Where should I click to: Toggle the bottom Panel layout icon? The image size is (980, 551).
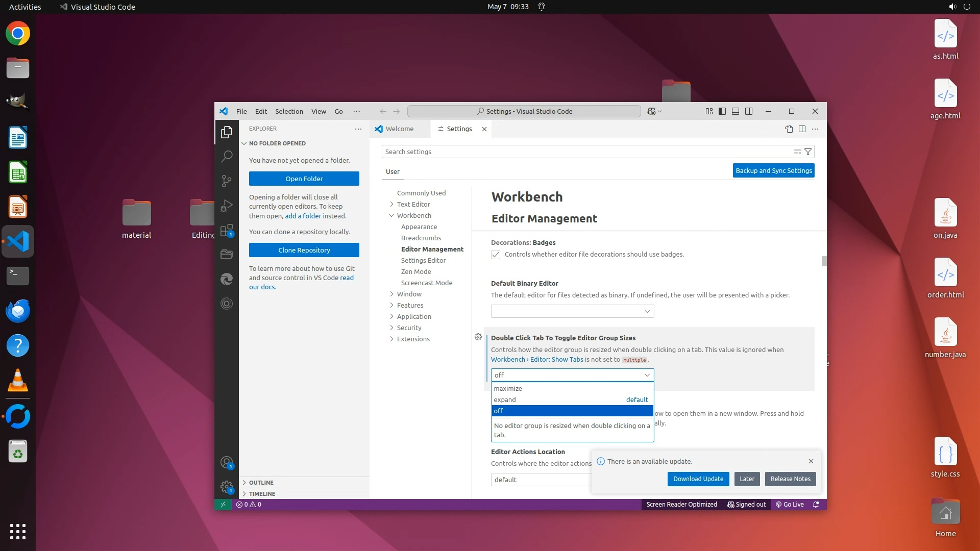pyautogui.click(x=736, y=111)
